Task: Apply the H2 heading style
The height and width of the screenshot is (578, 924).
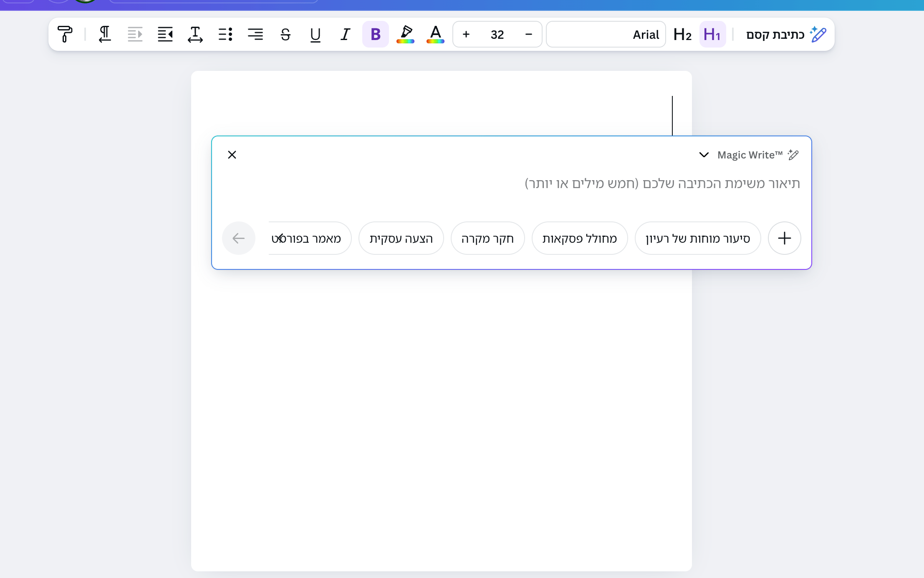Action: point(682,34)
